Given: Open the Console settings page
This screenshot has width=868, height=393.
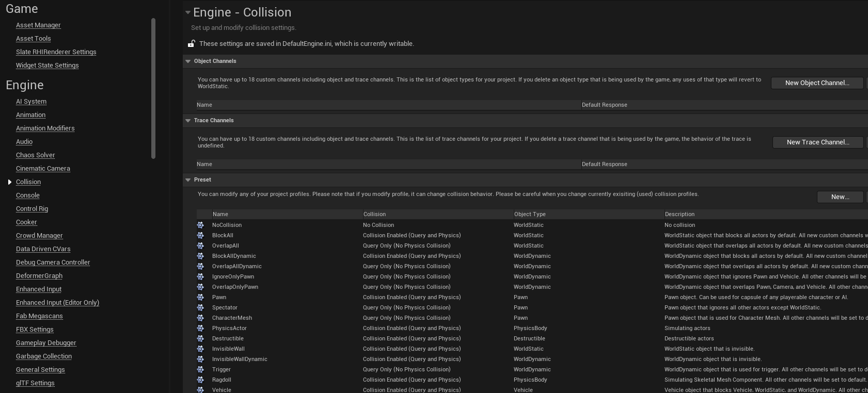Looking at the screenshot, I should point(28,195).
